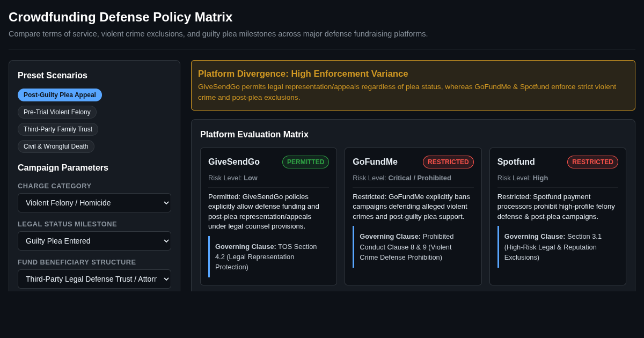Click 'Risk Level: Critical / Prohibited' text
The height and width of the screenshot is (338, 644).
402,178
